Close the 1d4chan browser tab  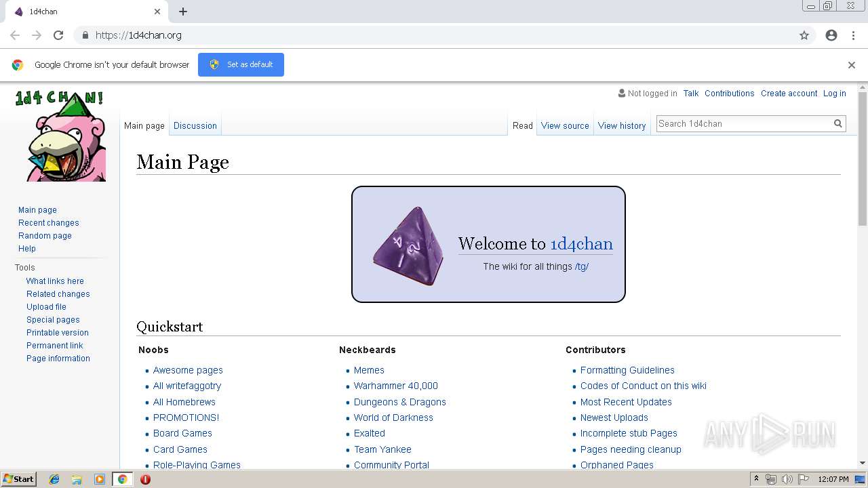coord(157,12)
